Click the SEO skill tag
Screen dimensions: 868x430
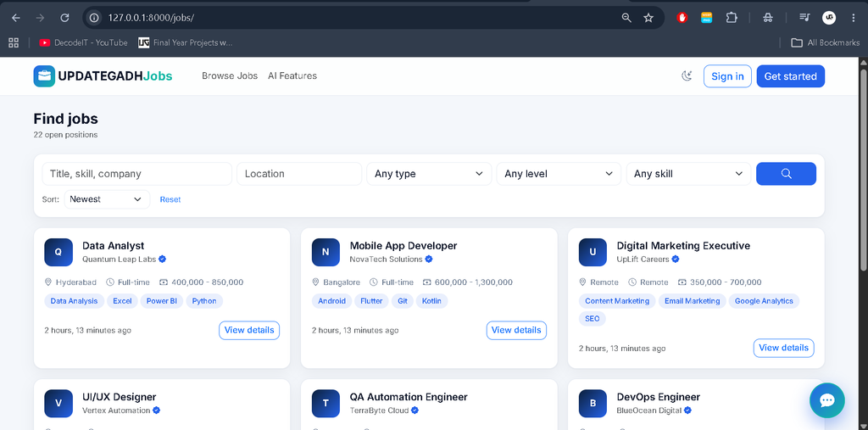click(x=593, y=319)
